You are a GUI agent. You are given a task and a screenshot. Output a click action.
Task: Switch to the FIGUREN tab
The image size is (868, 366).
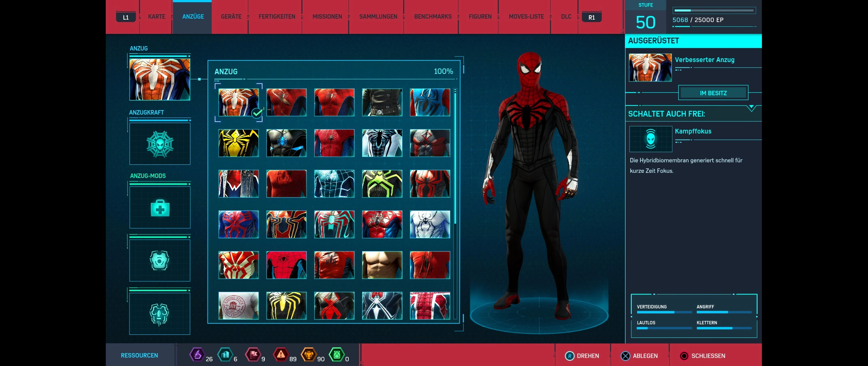click(x=480, y=17)
